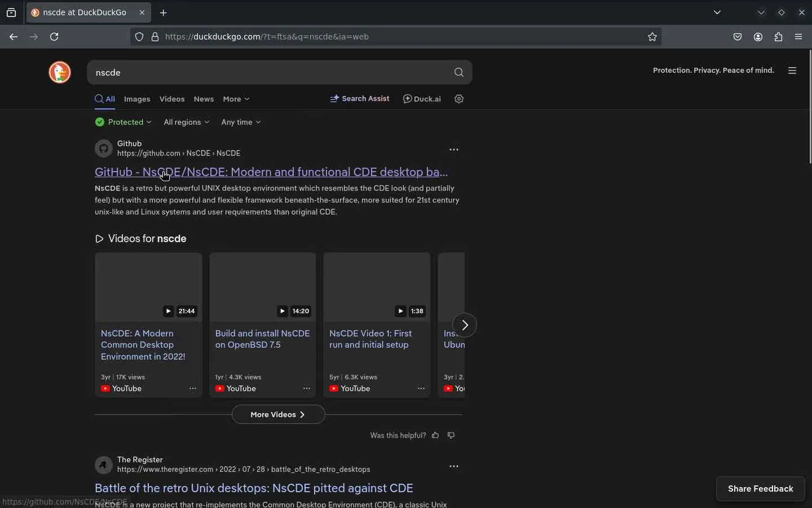Viewport: 812px width, 508px height.
Task: Switch to the Images tab
Action: (137, 99)
